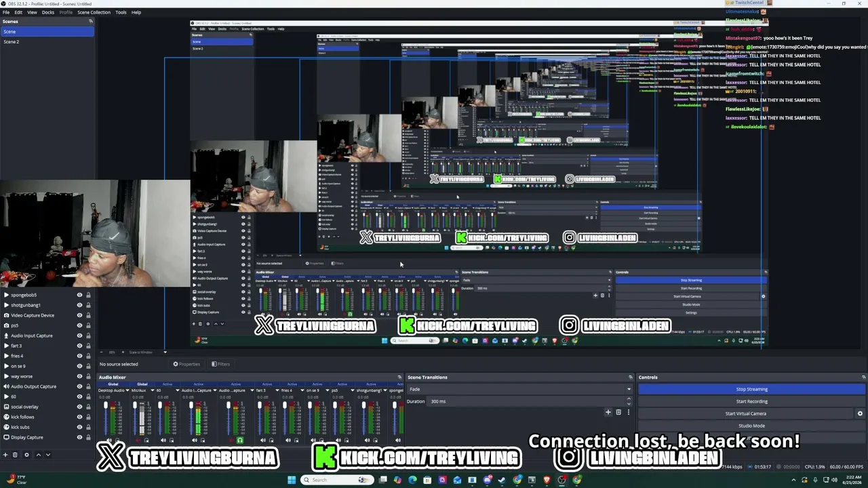Open Windows Start menu
This screenshot has width=868, height=488.
pos(292,480)
